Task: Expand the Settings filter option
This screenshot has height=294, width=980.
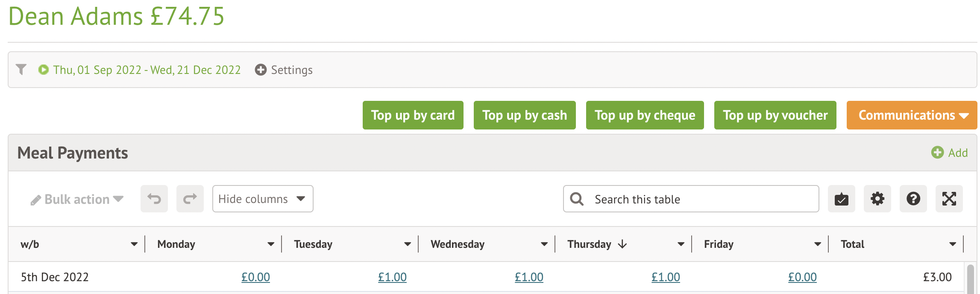Action: pos(284,70)
